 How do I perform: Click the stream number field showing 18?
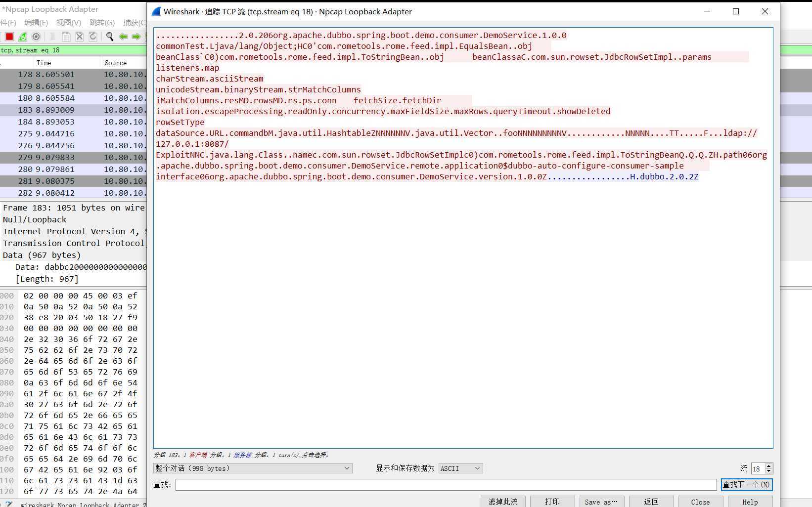(x=758, y=468)
